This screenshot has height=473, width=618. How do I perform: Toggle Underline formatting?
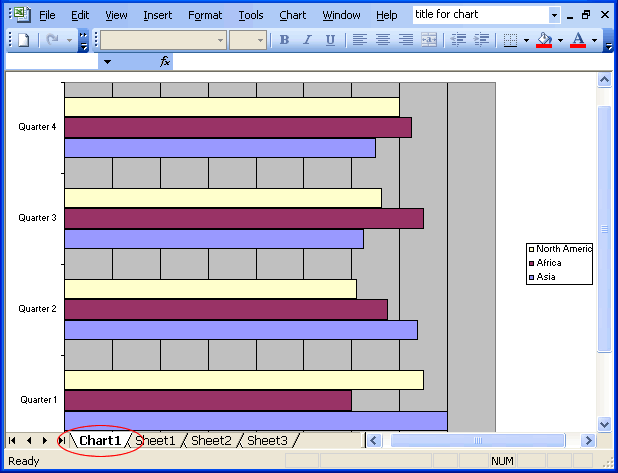[330, 40]
